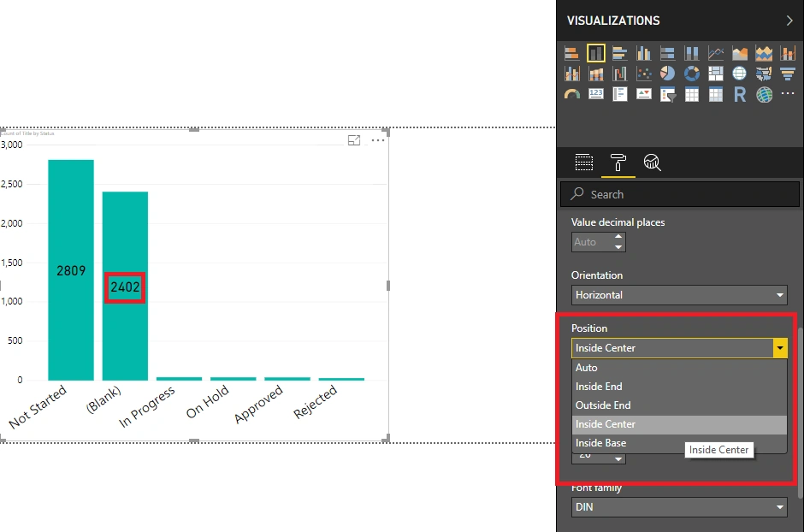Select the multi-row card visual

620,94
